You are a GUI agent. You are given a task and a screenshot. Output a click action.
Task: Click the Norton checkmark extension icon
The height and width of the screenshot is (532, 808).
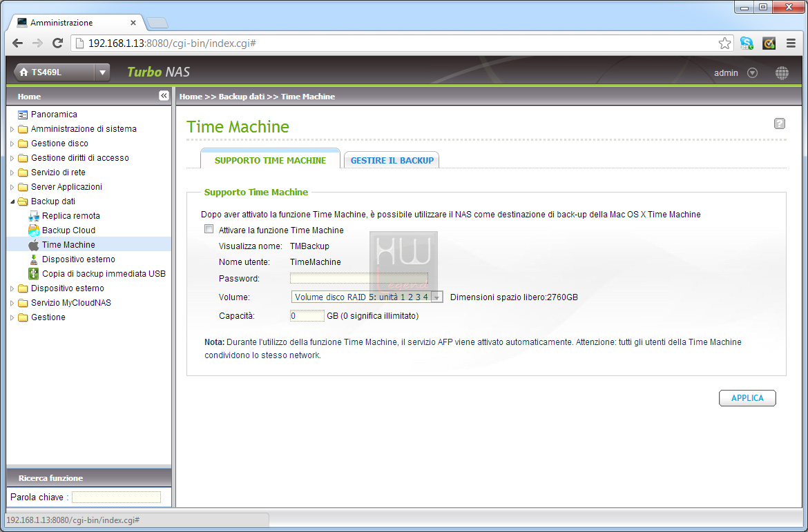[769, 43]
